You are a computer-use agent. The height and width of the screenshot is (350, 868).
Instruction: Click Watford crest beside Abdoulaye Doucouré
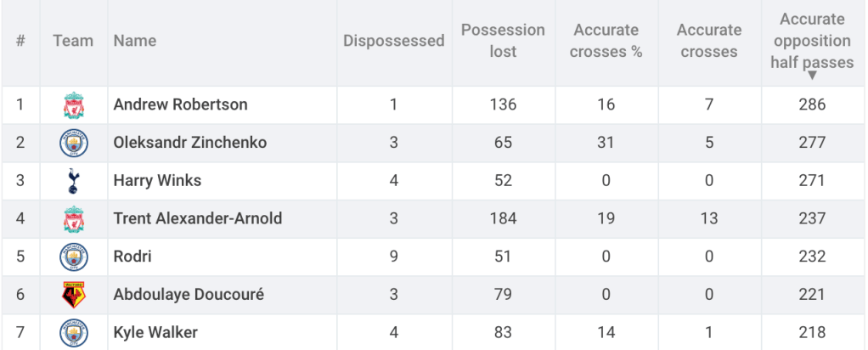[74, 295]
